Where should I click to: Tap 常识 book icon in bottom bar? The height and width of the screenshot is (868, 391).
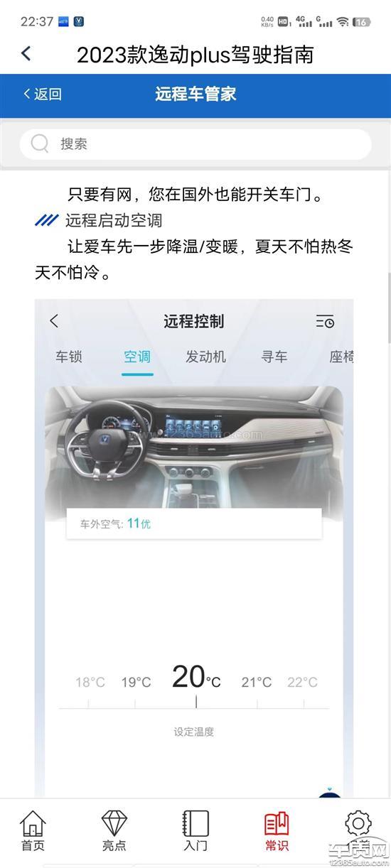click(277, 830)
